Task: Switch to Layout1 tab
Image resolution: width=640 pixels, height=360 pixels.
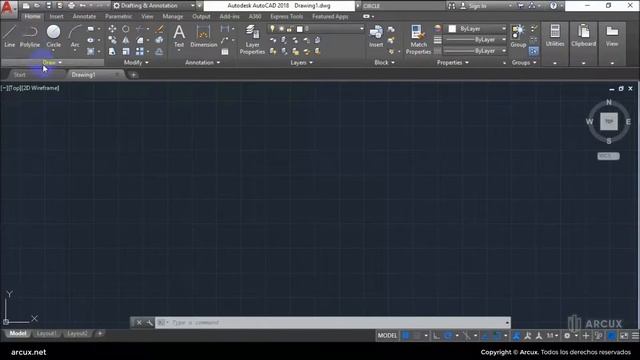Action: tap(47, 333)
